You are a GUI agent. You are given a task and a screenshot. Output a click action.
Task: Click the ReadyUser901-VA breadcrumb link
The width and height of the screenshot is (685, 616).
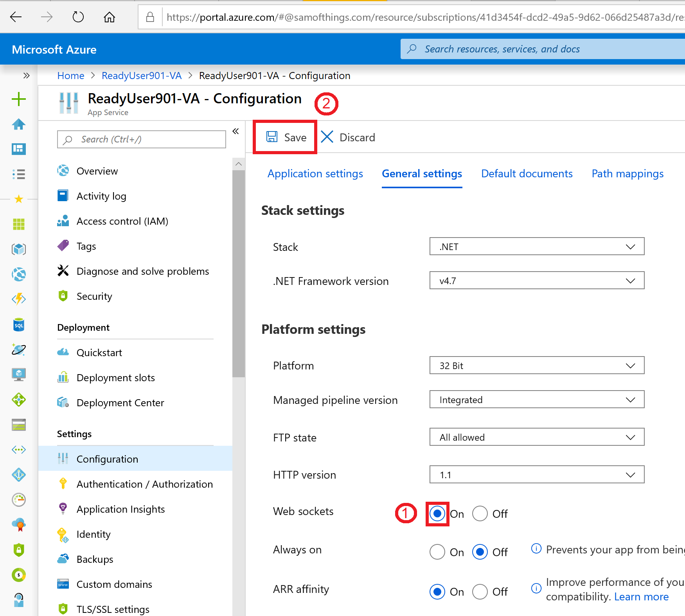(x=142, y=76)
